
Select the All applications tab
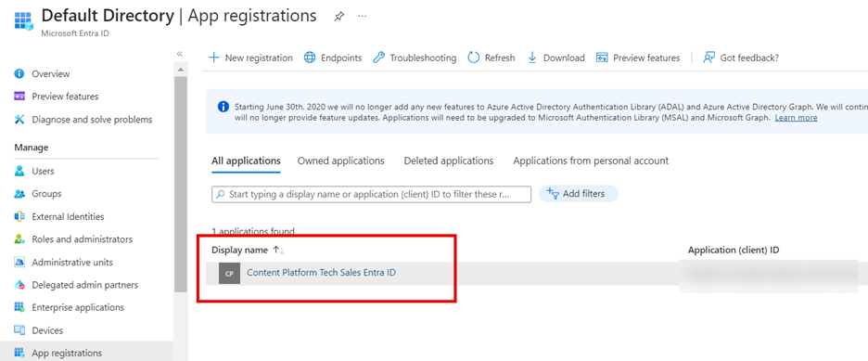click(x=246, y=161)
